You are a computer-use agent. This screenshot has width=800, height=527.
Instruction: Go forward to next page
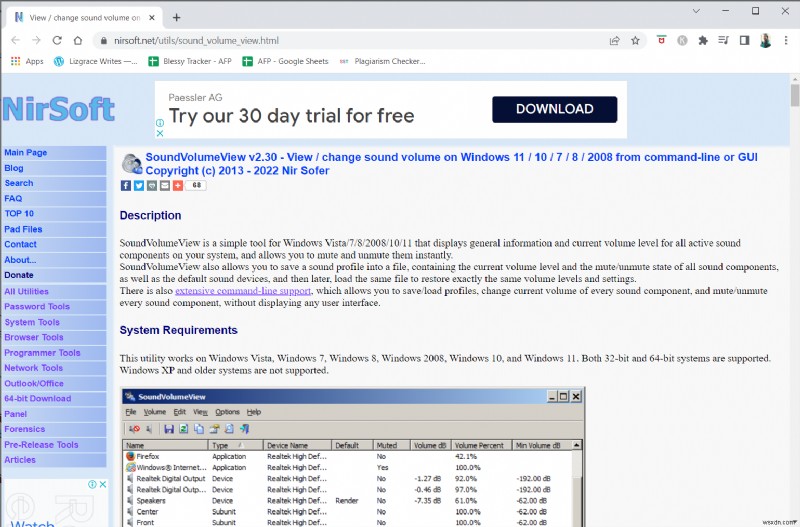click(x=36, y=40)
